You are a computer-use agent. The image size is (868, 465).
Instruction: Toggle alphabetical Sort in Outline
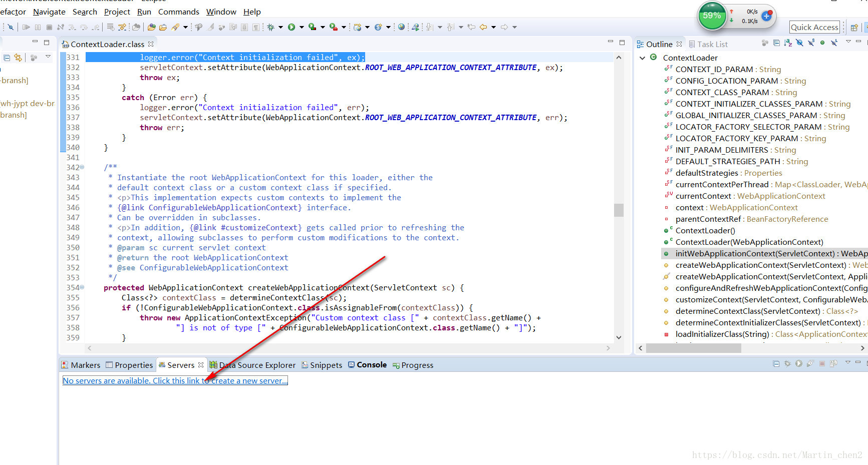click(x=788, y=43)
